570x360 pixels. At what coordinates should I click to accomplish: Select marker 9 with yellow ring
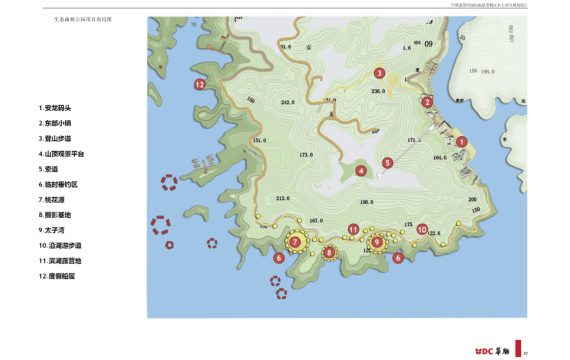point(377,242)
